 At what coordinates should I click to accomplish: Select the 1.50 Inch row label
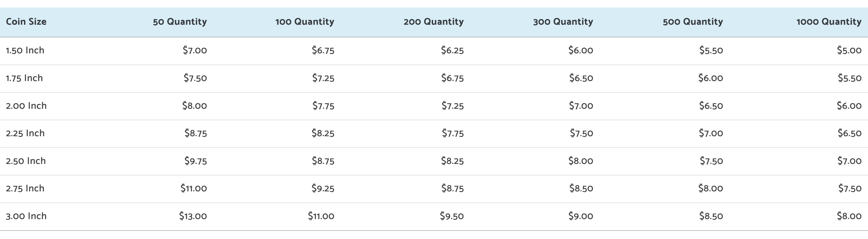coord(25,50)
